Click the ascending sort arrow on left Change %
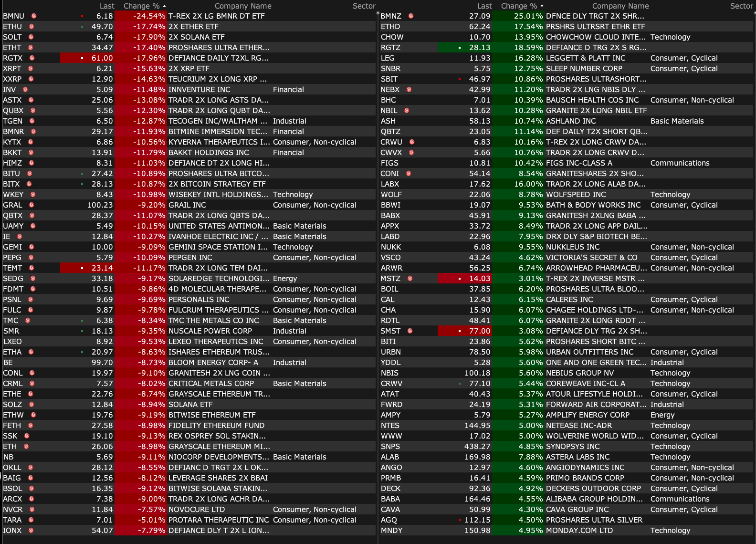This screenshot has height=544, width=756. pos(165,6)
